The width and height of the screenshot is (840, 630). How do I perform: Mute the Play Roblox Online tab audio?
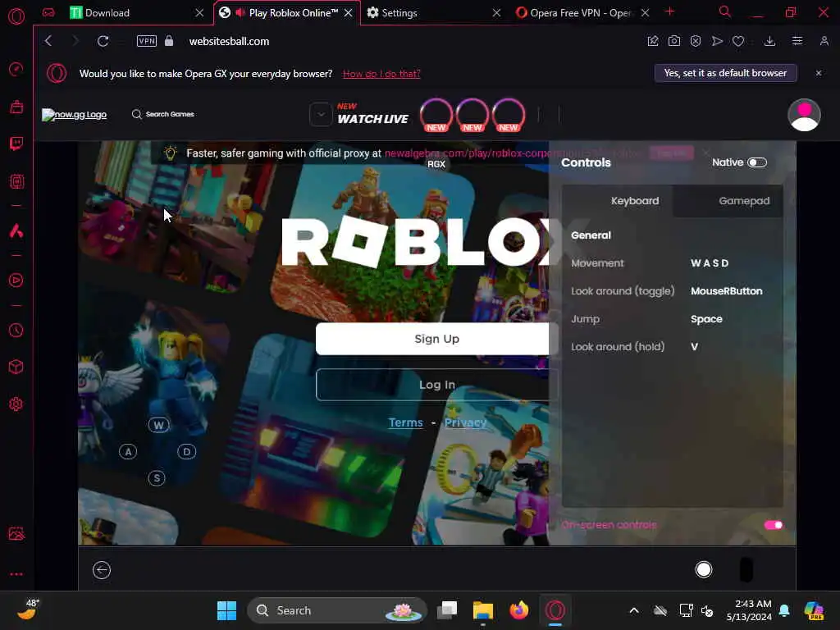[240, 12]
